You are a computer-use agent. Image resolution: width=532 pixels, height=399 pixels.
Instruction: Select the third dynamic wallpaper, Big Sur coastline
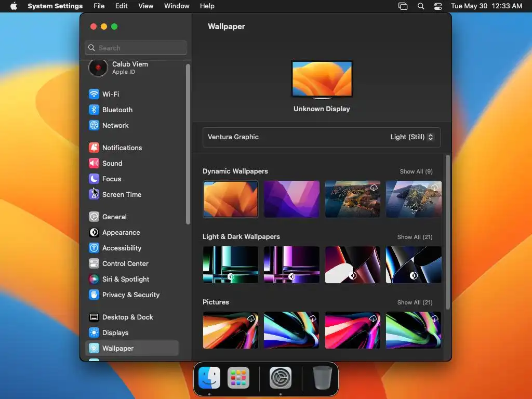click(353, 199)
